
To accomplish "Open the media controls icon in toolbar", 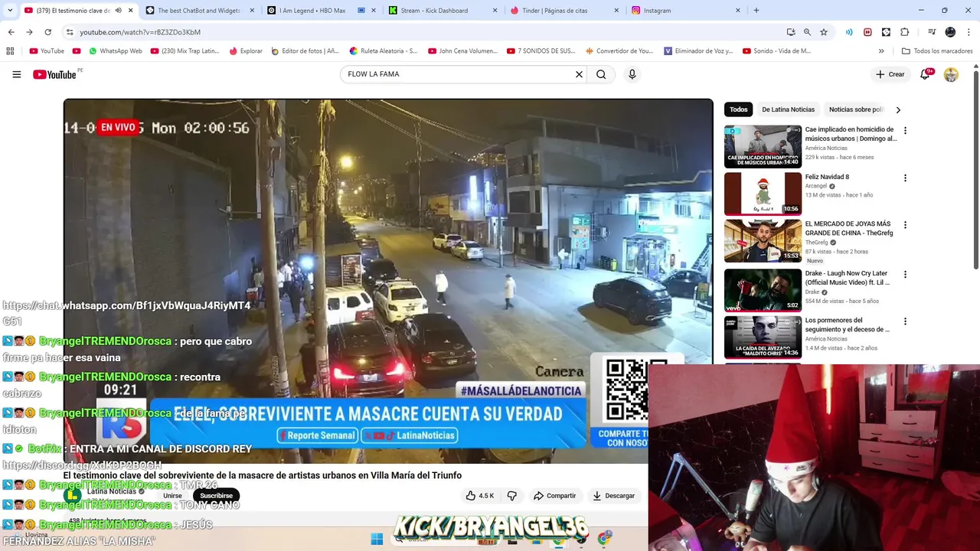I will point(932,32).
